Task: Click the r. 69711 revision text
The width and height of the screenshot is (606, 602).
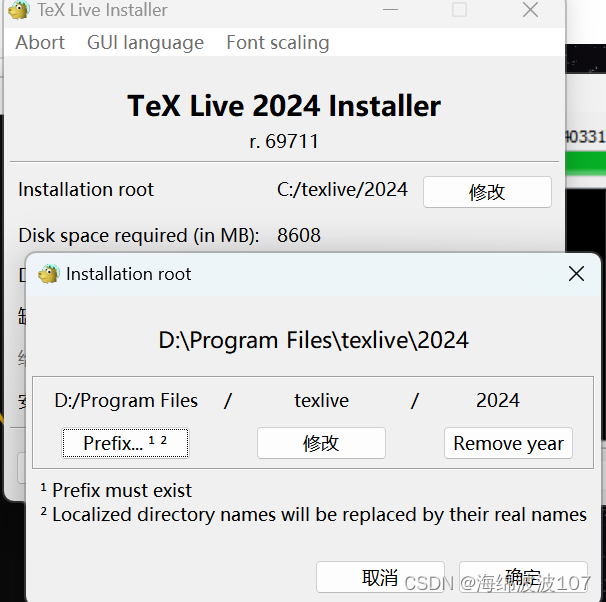Action: [284, 141]
